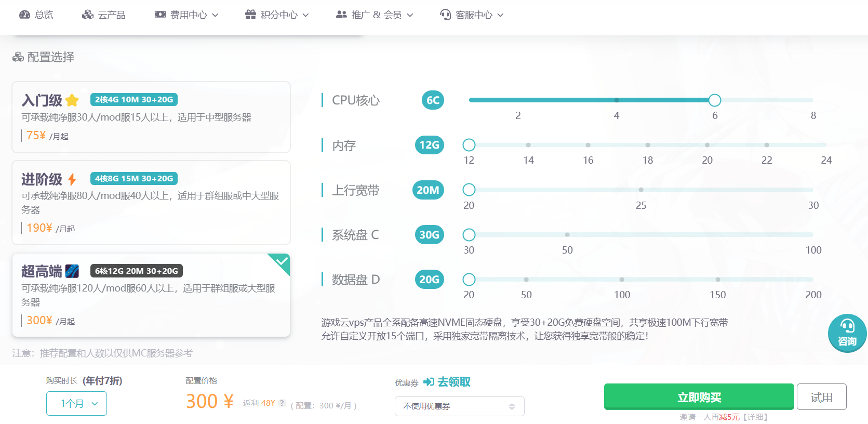Click the 客服中心 headset icon
This screenshot has height=424, width=868.
(x=445, y=15)
